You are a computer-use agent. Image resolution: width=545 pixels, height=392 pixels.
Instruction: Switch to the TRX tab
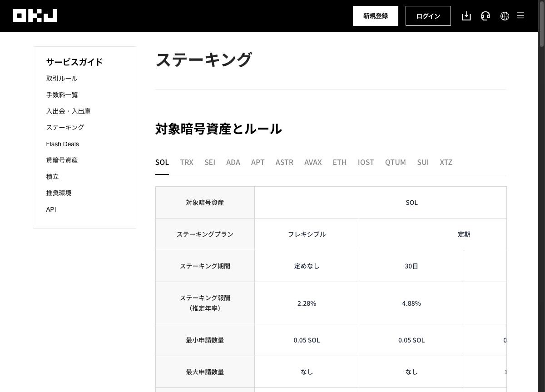pyautogui.click(x=187, y=162)
